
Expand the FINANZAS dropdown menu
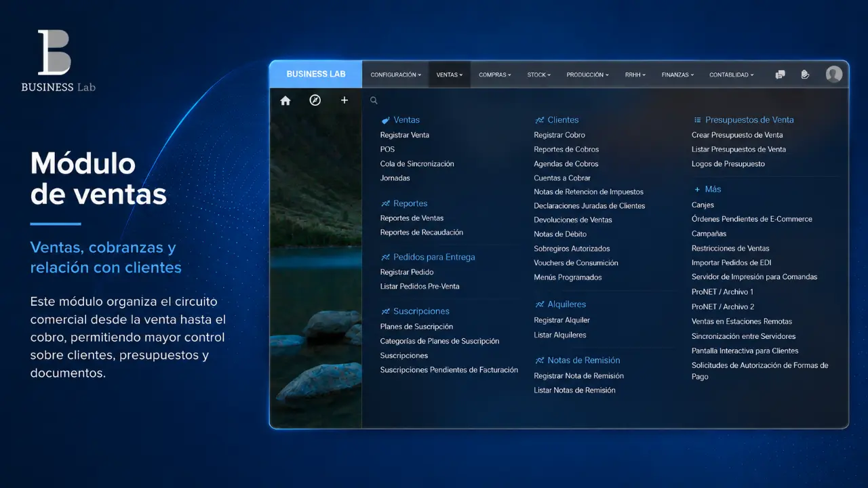(677, 75)
